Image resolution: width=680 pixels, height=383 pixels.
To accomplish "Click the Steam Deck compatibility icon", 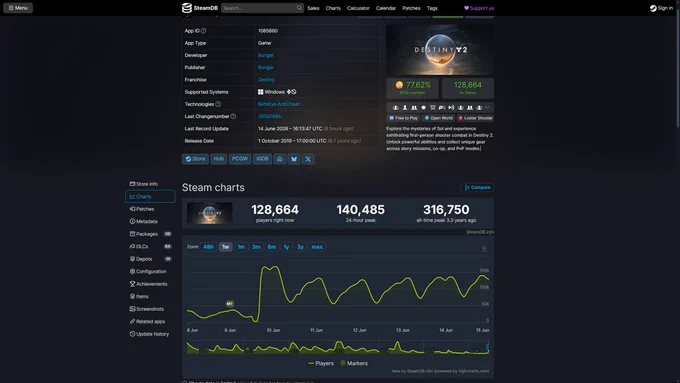I will pos(291,92).
